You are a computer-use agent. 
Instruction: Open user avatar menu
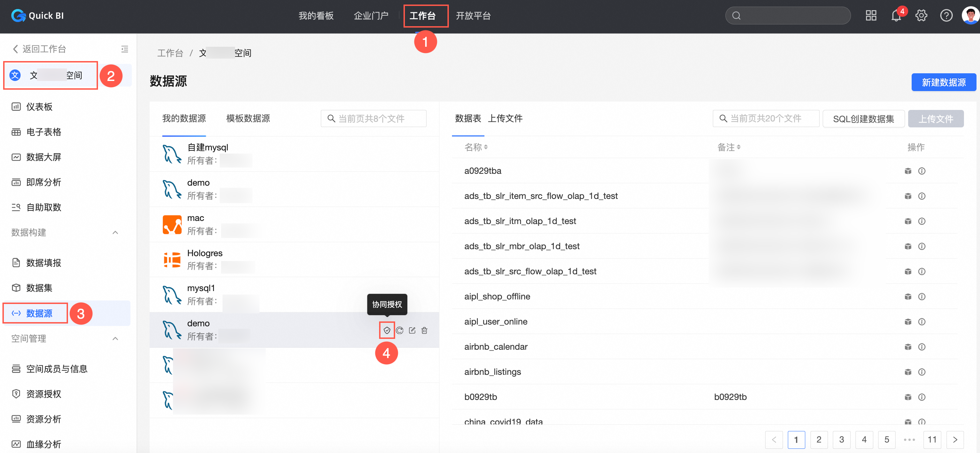[970, 16]
